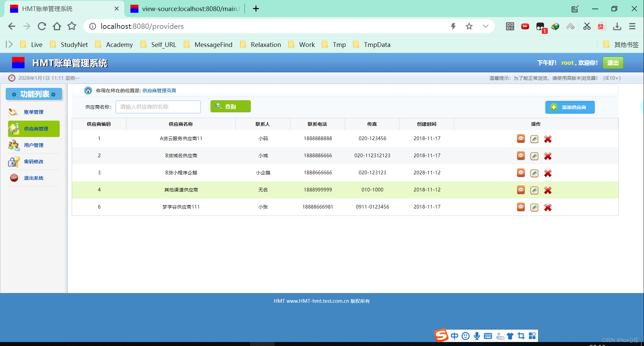The width and height of the screenshot is (644, 346).
Task: Open Sogou soft keyboard
Action: 488,336
